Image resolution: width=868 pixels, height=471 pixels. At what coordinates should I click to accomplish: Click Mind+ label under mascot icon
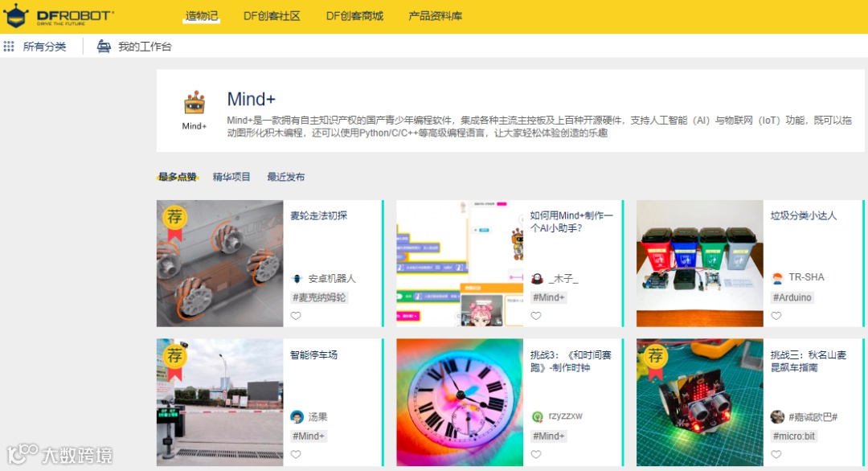[x=194, y=126]
